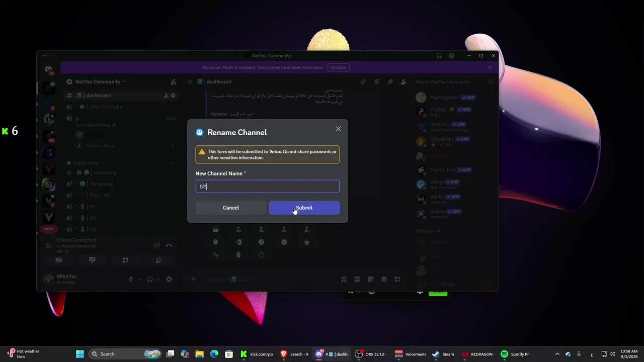Disconnect from the voice channel

(x=169, y=245)
